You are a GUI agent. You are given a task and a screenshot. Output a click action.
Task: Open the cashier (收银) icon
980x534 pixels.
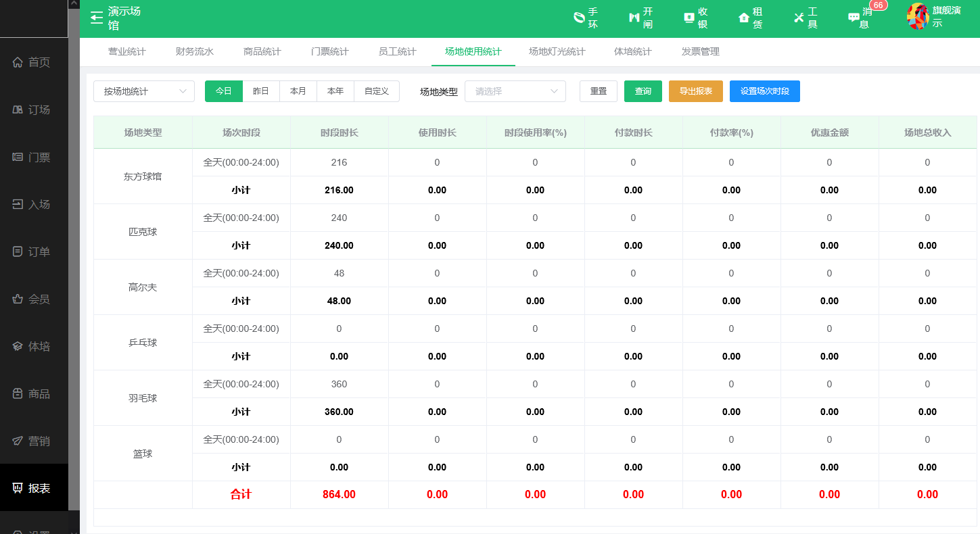(689, 18)
